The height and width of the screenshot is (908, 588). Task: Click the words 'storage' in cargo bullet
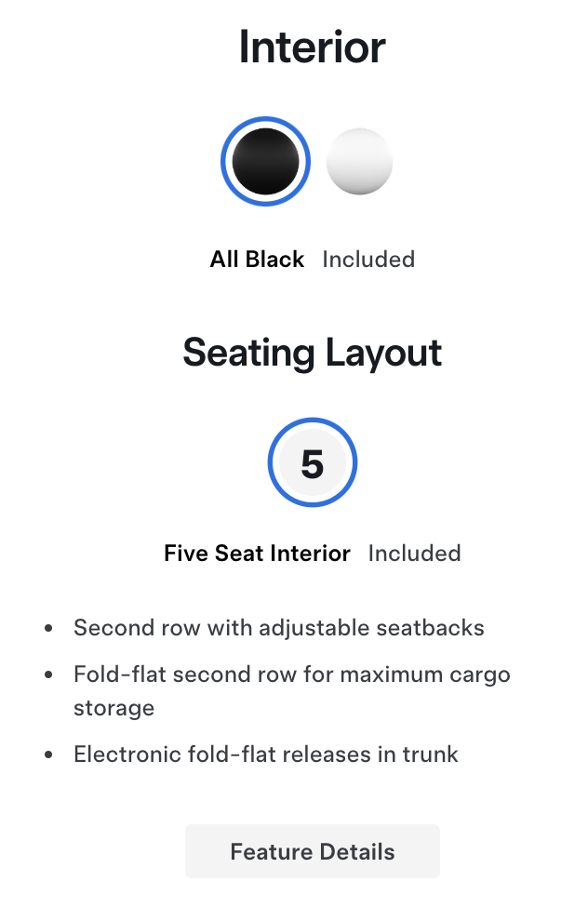tap(114, 708)
